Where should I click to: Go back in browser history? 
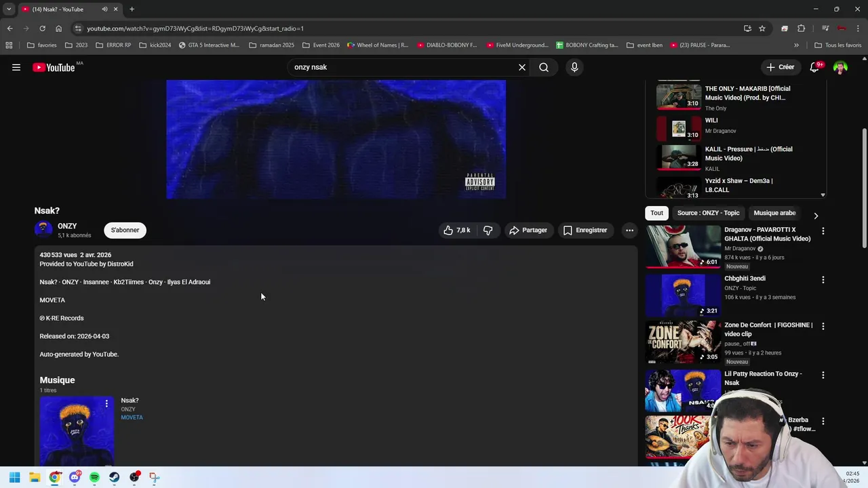[x=9, y=28]
